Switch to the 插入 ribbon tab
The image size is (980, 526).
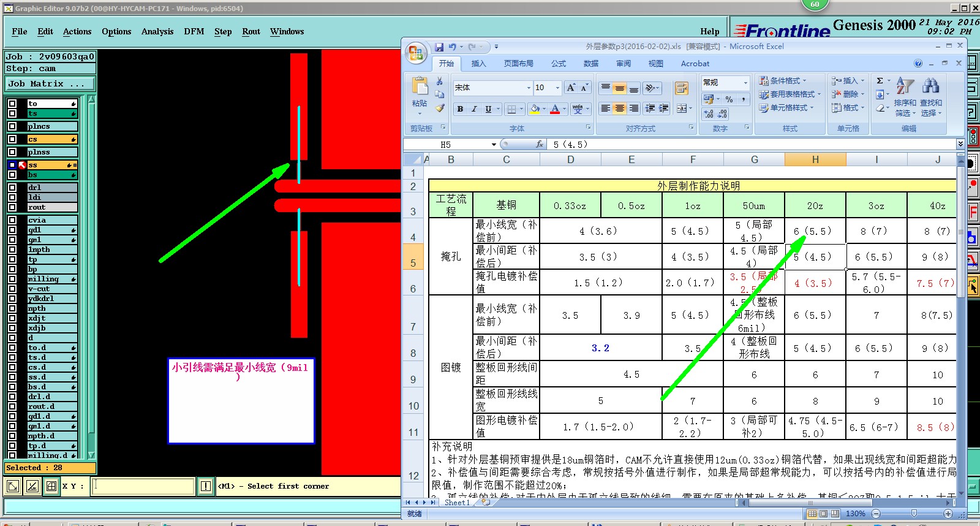point(478,63)
